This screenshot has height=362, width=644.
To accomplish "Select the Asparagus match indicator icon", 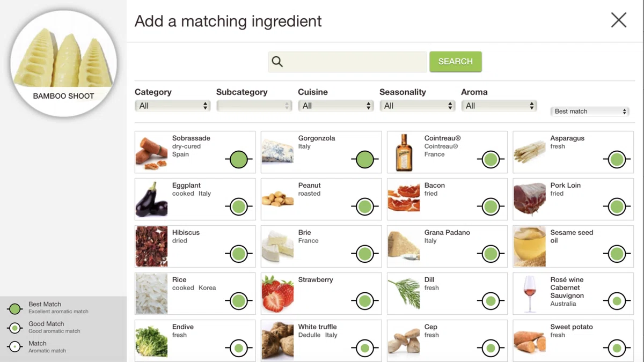I will [x=617, y=159].
